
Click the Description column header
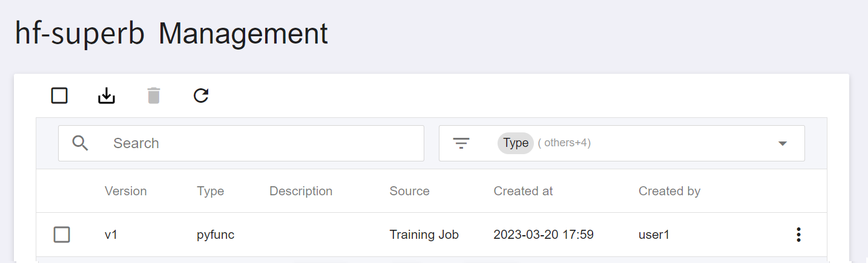pos(301,191)
